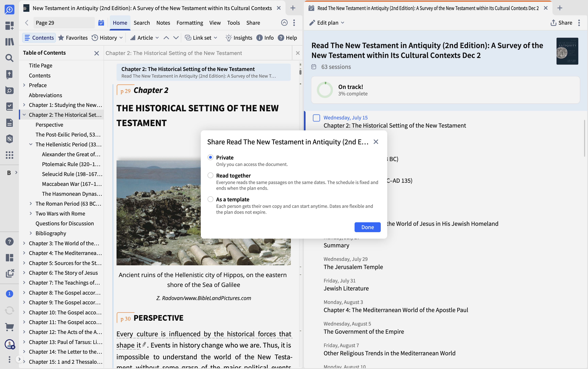The height and width of the screenshot is (369, 588).
Task: Jump to next article with down arrow
Action: (x=176, y=38)
